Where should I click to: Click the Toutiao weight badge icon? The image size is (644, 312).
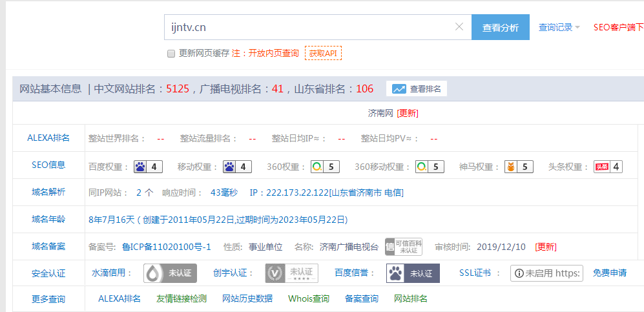(x=608, y=167)
